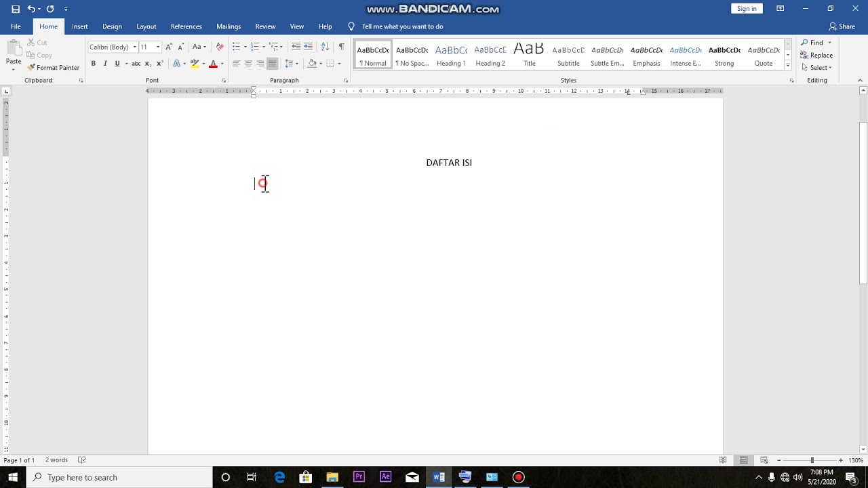Open Paragraph dialog launcher

346,81
